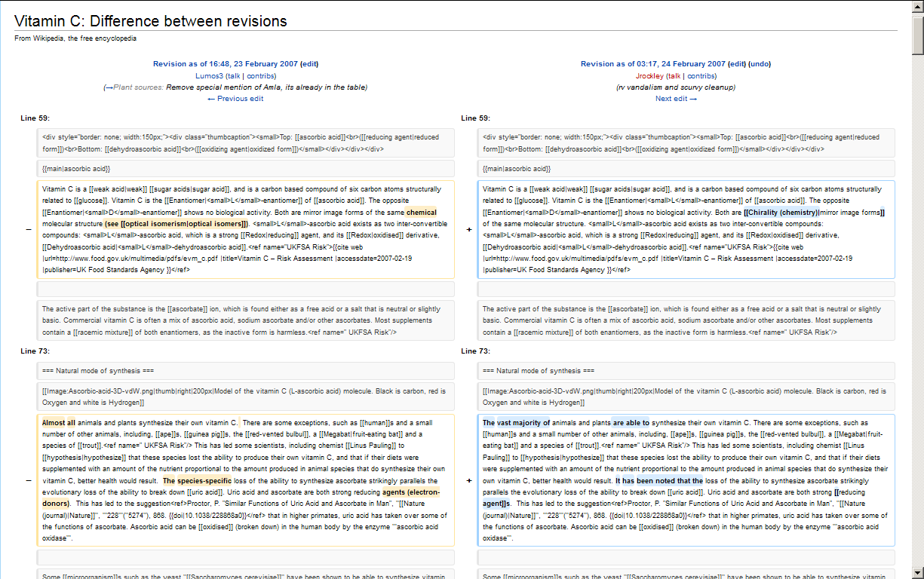
Task: Click the vertical scrollbar thumb
Action: 917,34
